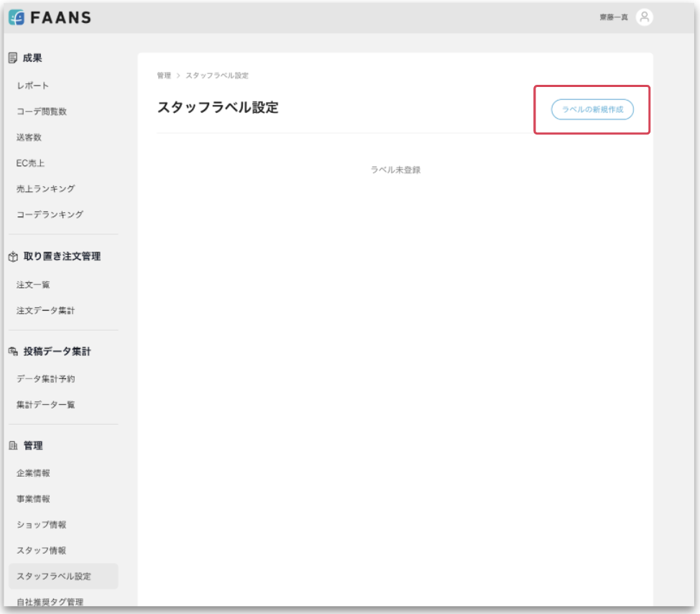Select 売上ランキング menu item

[46, 188]
